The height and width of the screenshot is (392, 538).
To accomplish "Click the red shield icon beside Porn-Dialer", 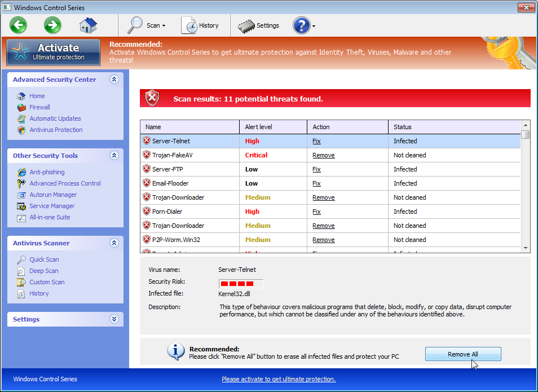I will pos(147,211).
